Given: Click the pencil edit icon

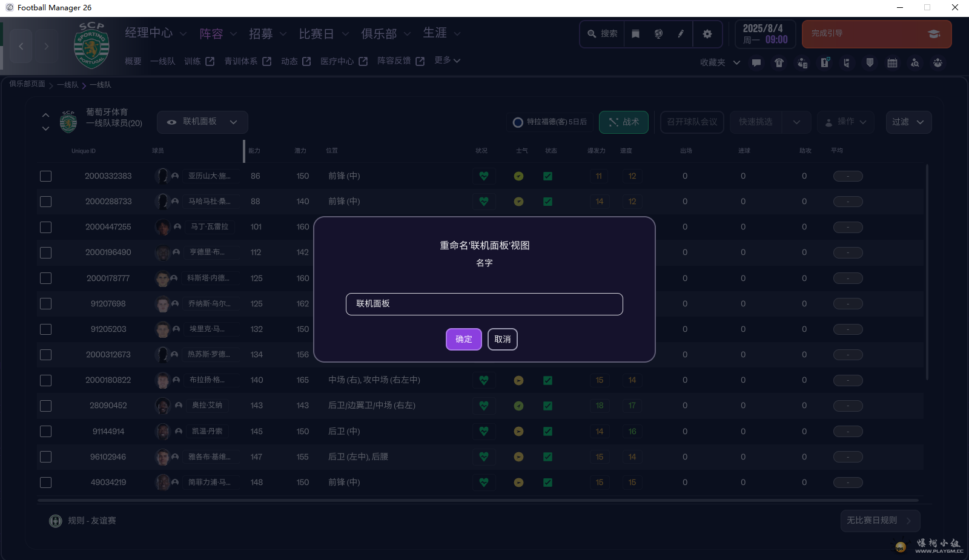Looking at the screenshot, I should pyautogui.click(x=681, y=34).
